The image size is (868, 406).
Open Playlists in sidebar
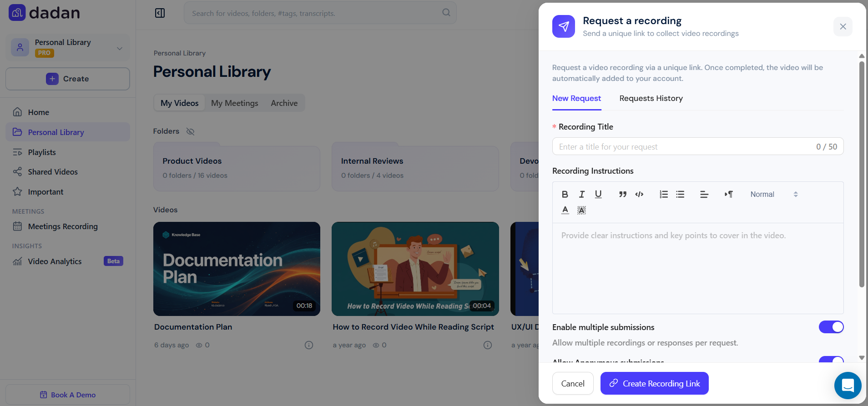[x=68, y=152]
